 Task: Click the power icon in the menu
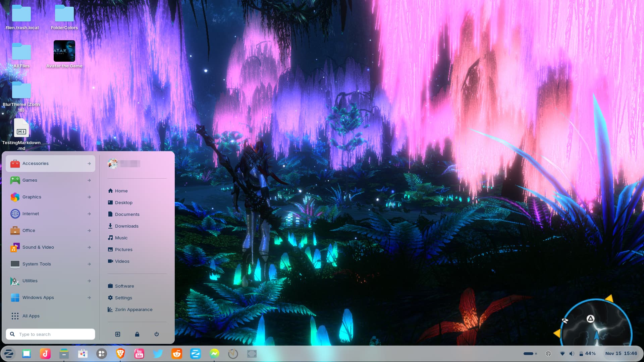tap(156, 334)
